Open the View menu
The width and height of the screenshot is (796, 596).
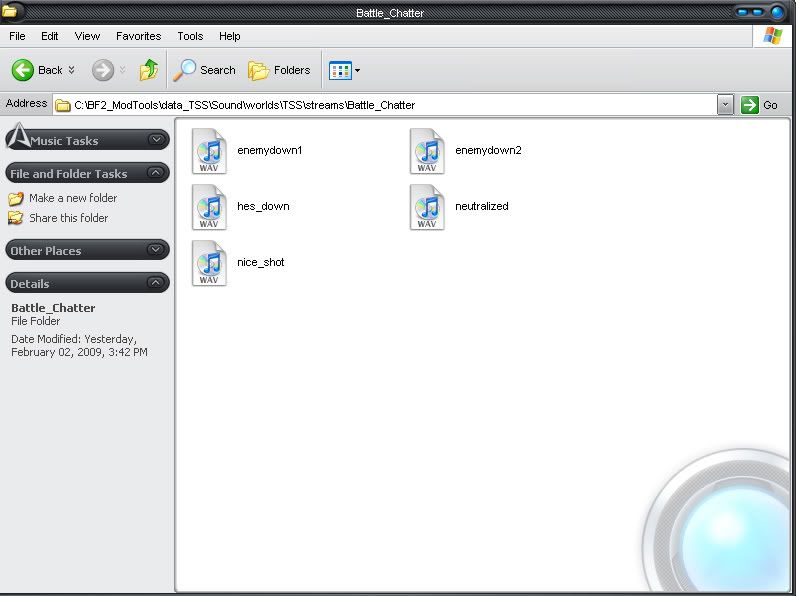coord(87,36)
